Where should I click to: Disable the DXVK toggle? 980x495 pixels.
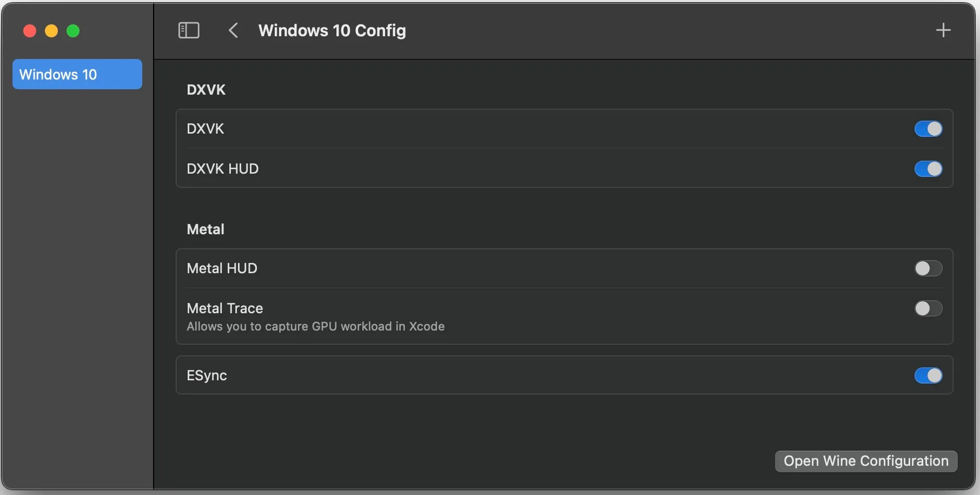point(928,129)
